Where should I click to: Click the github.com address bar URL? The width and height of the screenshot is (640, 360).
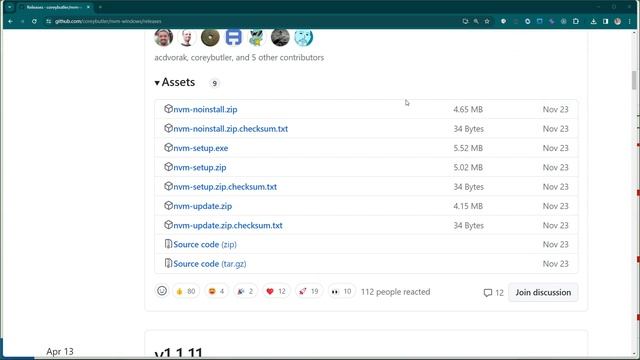point(108,21)
